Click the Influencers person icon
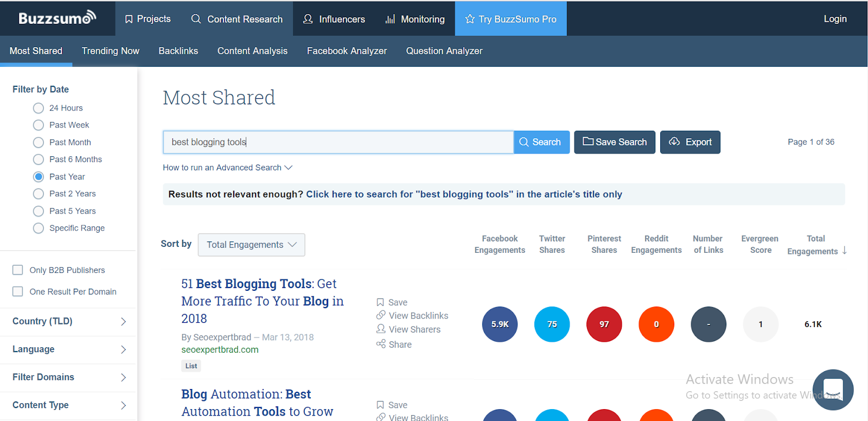The image size is (868, 421). [x=308, y=19]
